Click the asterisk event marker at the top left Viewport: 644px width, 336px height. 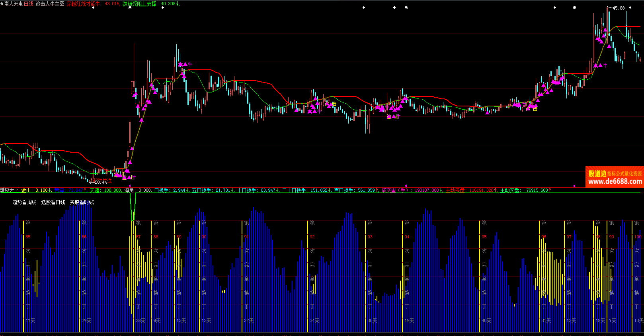tap(130, 8)
